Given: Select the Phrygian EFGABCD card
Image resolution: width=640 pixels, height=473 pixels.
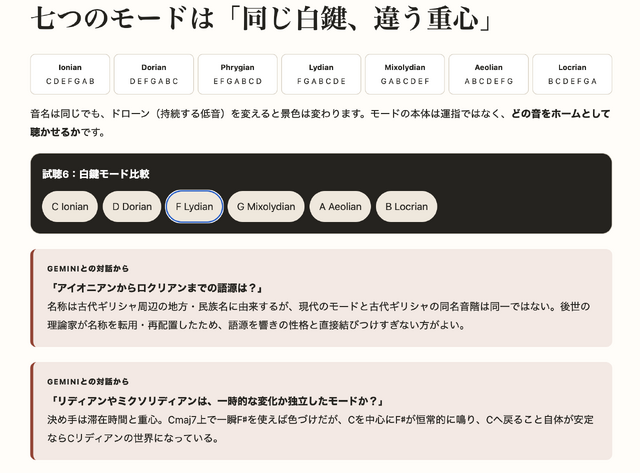Looking at the screenshot, I should [238, 74].
